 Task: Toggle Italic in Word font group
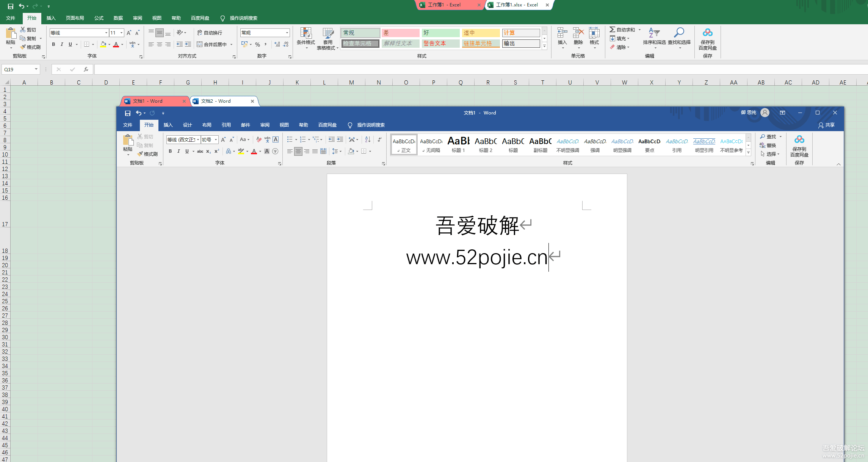tap(179, 151)
